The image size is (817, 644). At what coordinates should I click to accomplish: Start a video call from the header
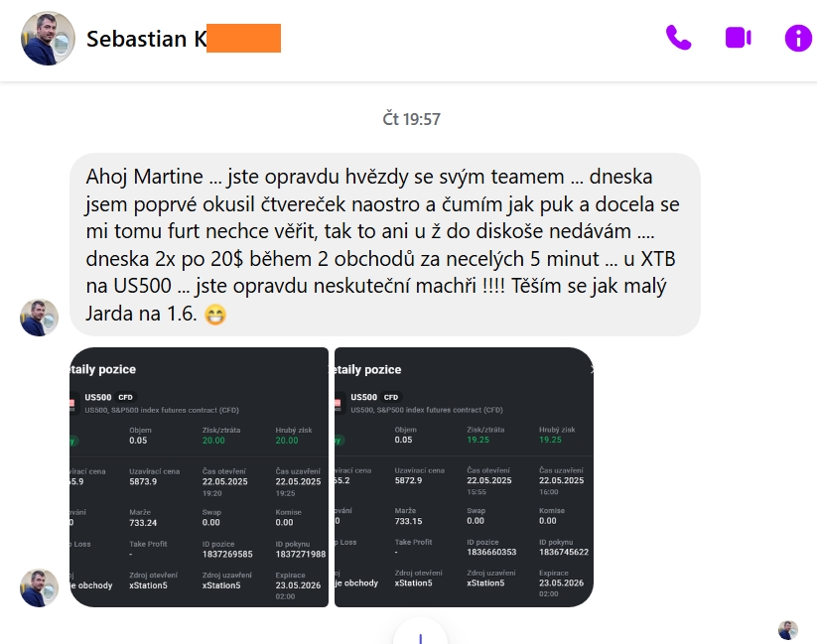point(739,38)
